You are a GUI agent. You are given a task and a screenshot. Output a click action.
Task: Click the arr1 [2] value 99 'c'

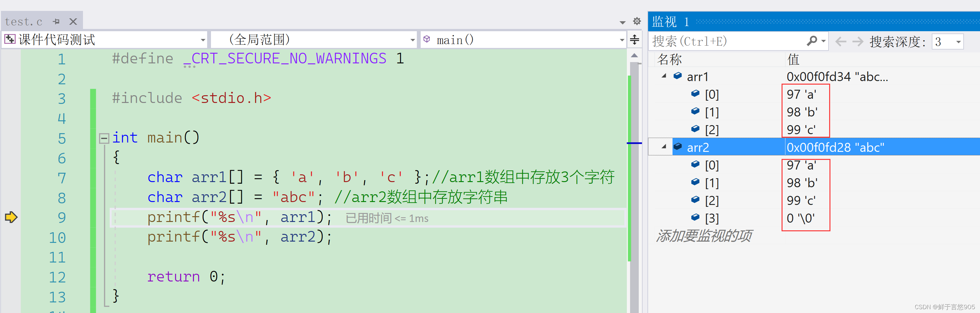point(801,130)
